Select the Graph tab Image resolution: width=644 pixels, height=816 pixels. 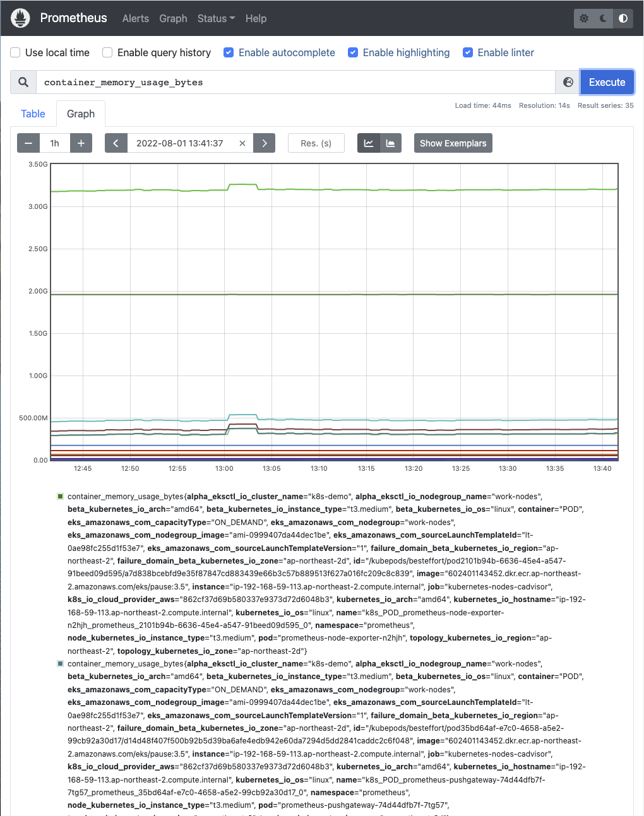pos(81,114)
